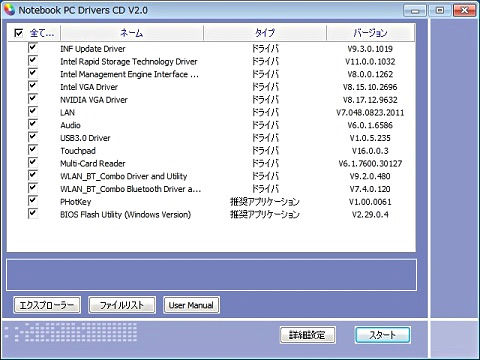
Task: Uncheck the USB3.0 Driver checkbox
Action: [33, 137]
